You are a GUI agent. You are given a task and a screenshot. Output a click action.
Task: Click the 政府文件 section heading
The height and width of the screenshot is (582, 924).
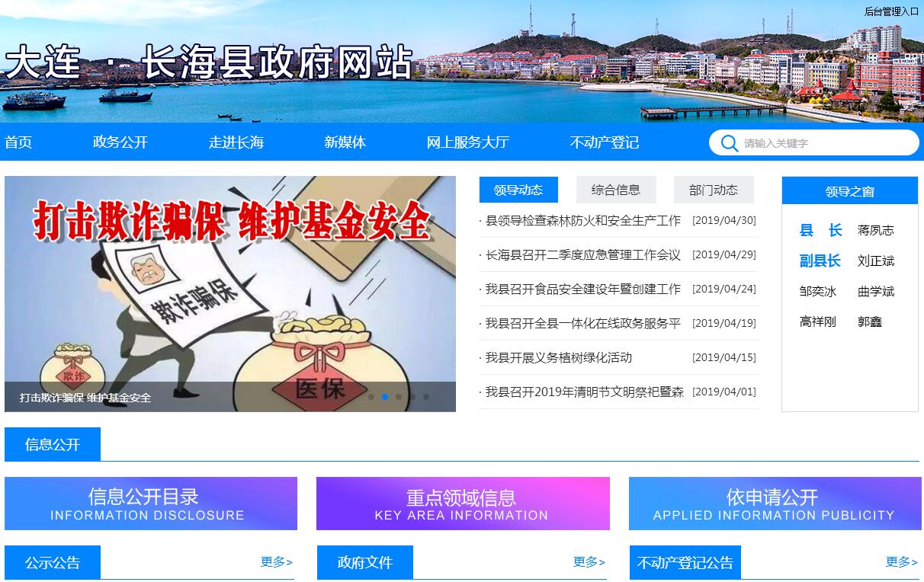tap(365, 562)
